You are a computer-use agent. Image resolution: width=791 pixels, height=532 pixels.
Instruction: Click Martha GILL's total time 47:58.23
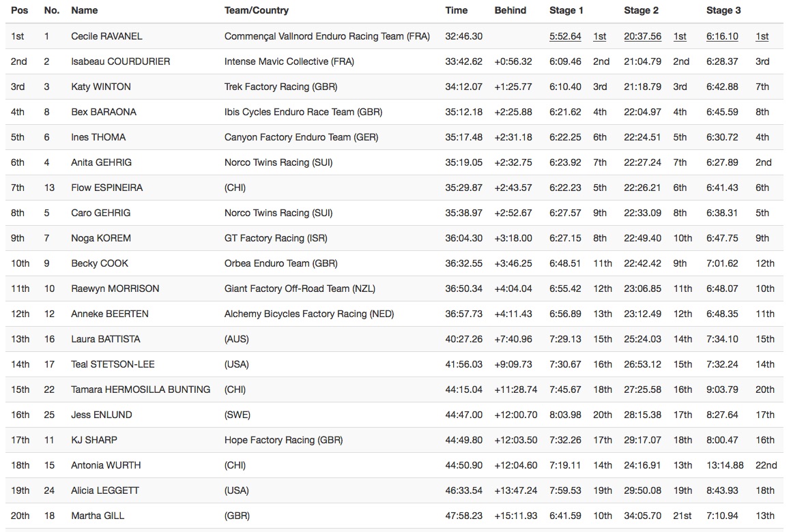(x=463, y=516)
